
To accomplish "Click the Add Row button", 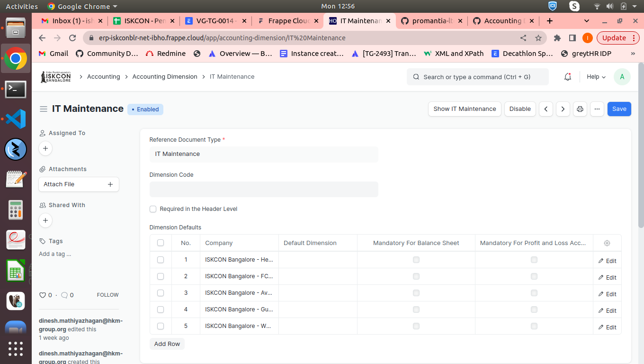I will (x=167, y=344).
